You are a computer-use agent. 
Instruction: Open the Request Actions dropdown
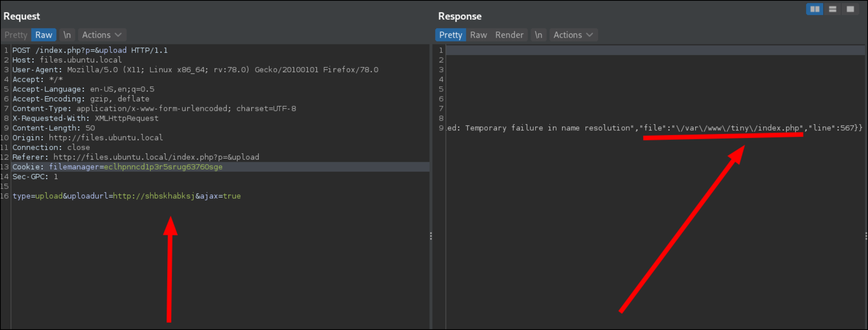tap(102, 35)
